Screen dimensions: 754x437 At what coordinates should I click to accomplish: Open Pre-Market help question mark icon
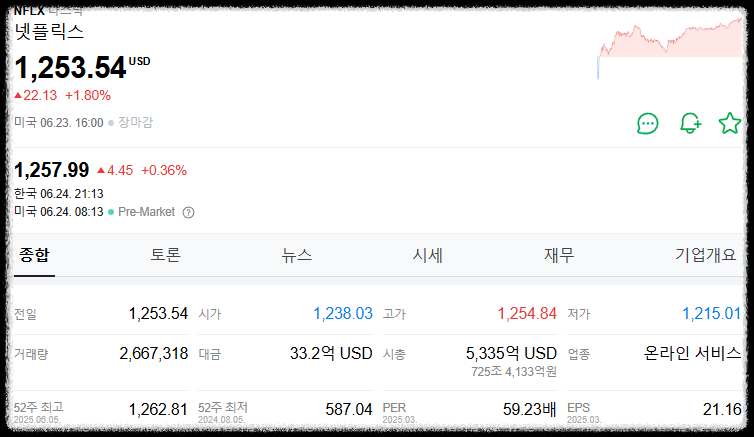(x=188, y=212)
